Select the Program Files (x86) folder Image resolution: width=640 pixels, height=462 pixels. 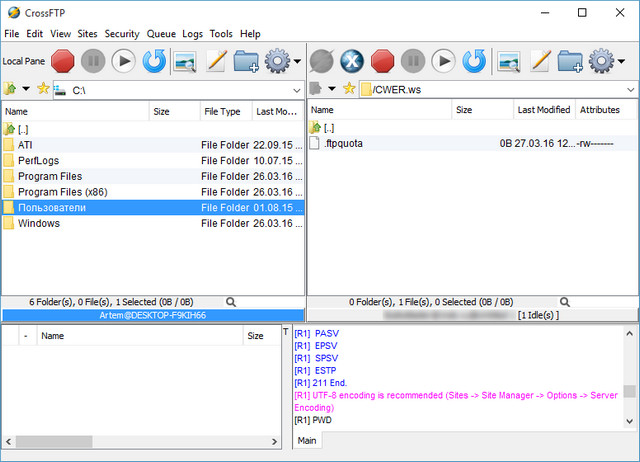(153, 192)
